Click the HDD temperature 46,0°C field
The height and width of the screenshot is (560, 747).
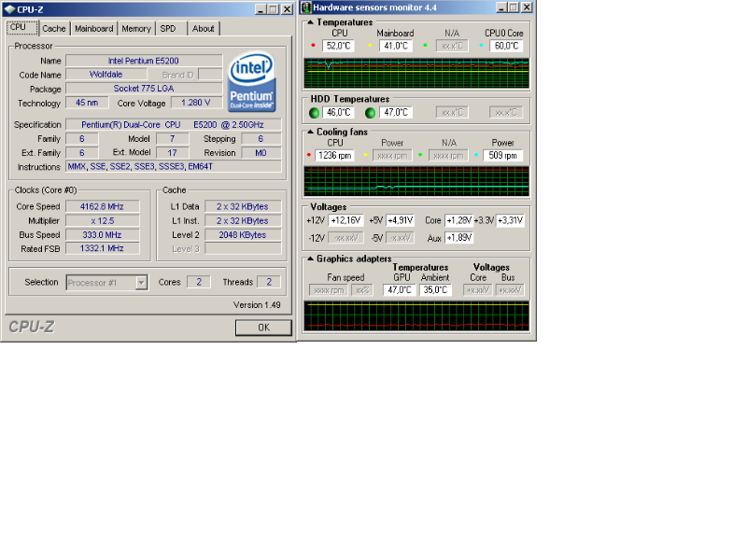pyautogui.click(x=338, y=112)
